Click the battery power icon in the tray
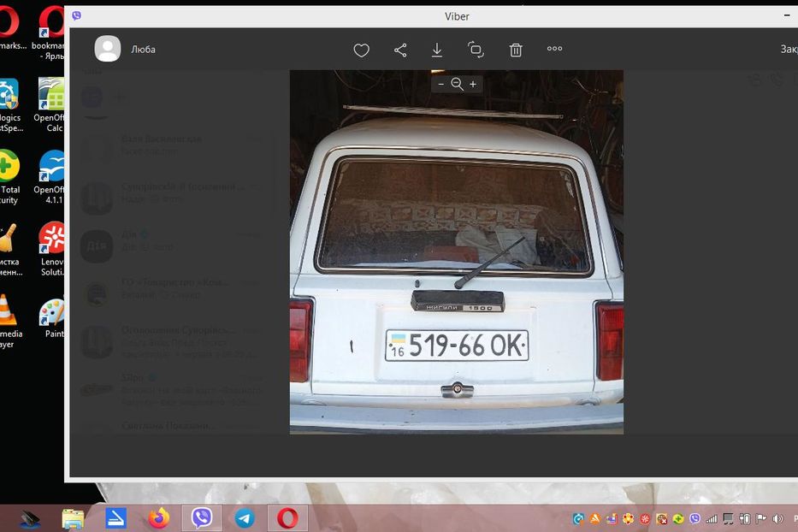The width and height of the screenshot is (798, 532). tap(744, 519)
